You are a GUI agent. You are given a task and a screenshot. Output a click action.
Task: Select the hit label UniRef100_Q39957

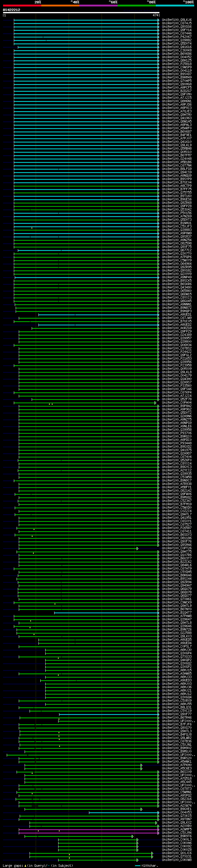[176, 338]
